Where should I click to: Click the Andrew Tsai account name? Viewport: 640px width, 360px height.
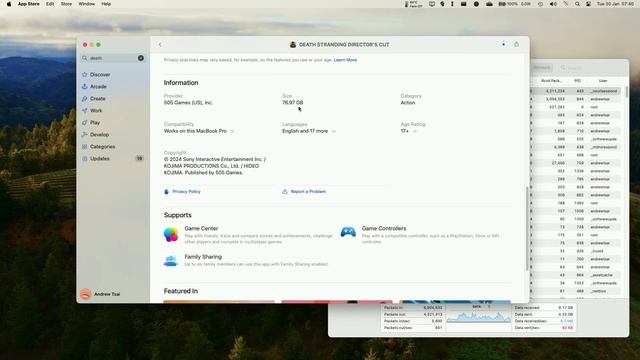[x=107, y=294]
